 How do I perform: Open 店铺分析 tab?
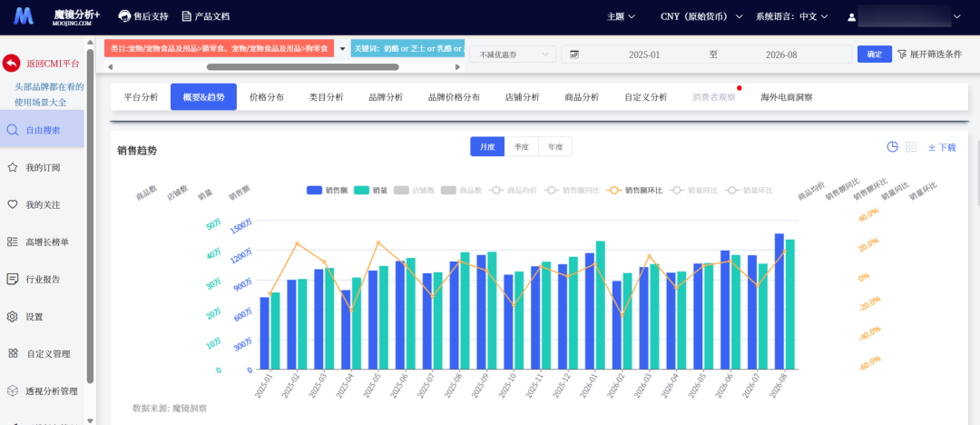[522, 97]
